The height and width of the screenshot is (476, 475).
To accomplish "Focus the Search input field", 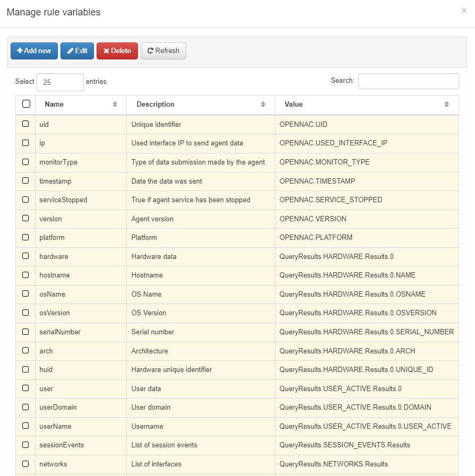I will [x=408, y=81].
